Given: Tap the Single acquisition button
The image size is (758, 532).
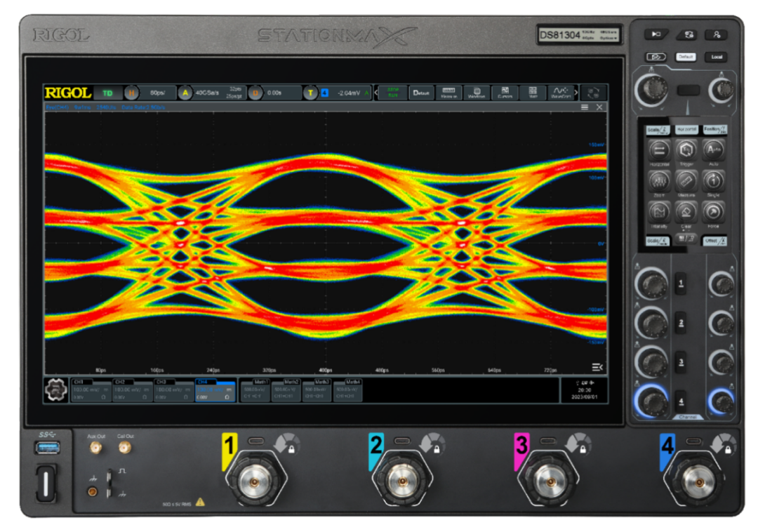Looking at the screenshot, I should [x=714, y=182].
